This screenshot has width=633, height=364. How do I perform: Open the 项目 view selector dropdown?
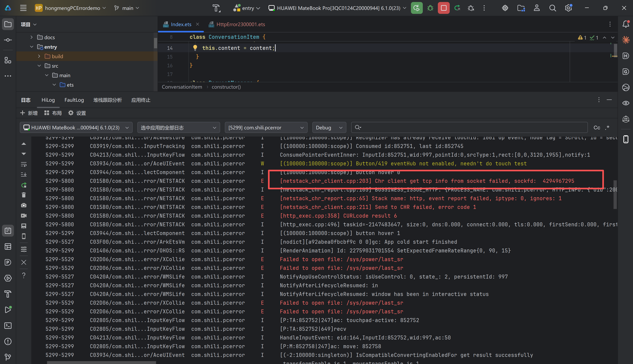tap(29, 24)
